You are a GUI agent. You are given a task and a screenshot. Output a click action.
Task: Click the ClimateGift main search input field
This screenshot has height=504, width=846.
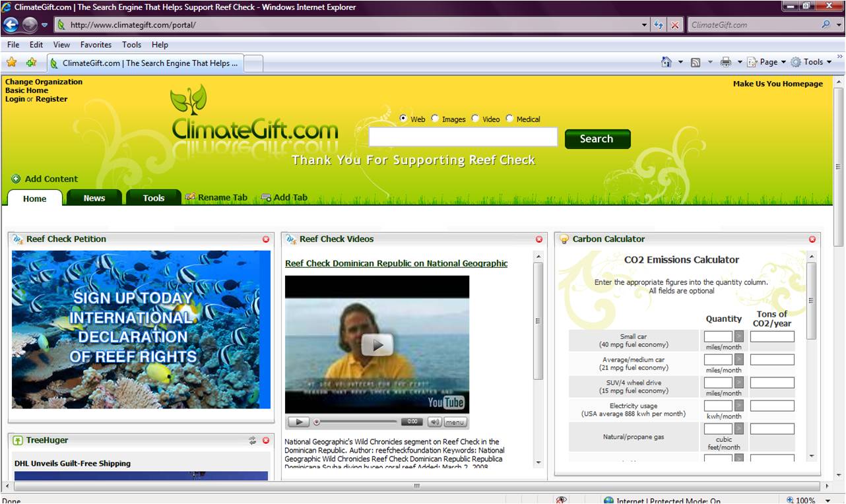(463, 137)
